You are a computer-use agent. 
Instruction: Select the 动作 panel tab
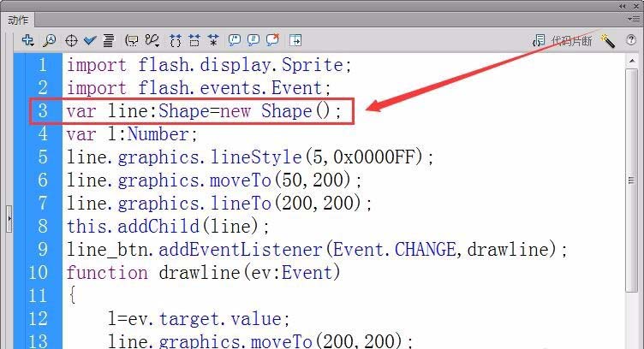tap(18, 20)
